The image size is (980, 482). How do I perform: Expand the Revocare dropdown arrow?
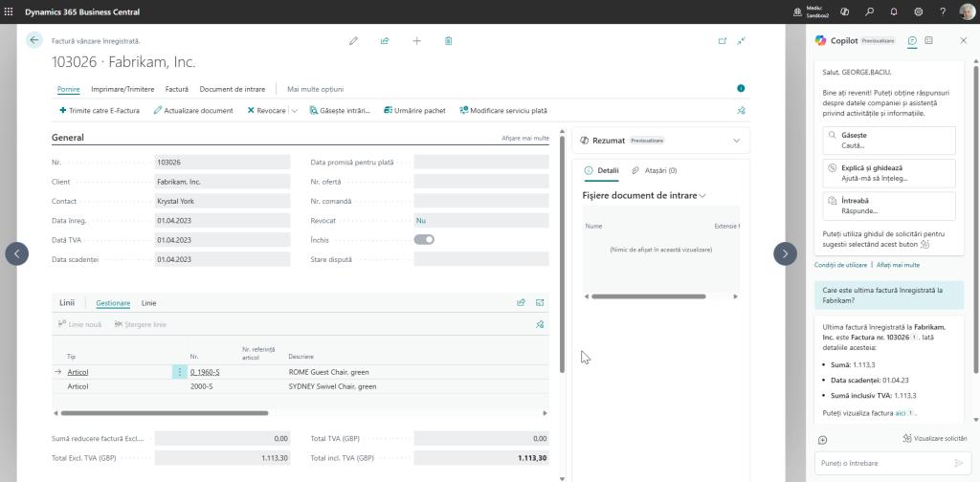tap(294, 111)
